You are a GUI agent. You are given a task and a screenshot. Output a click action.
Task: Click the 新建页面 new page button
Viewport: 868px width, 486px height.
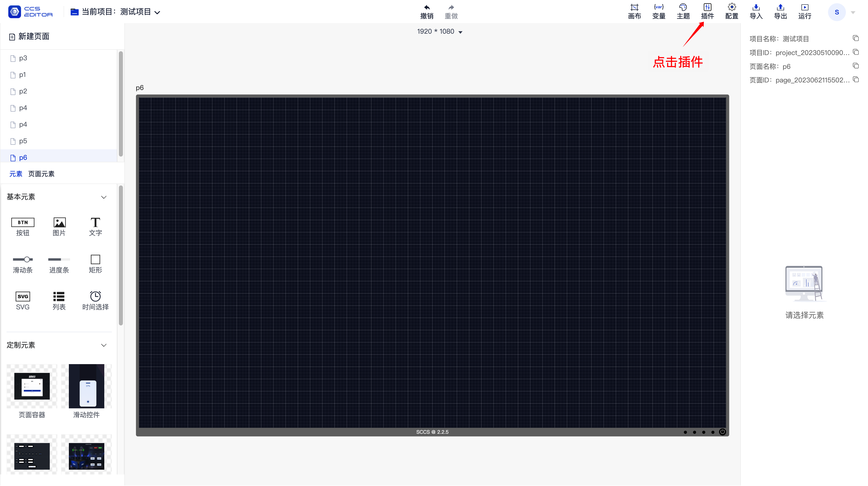coord(29,36)
